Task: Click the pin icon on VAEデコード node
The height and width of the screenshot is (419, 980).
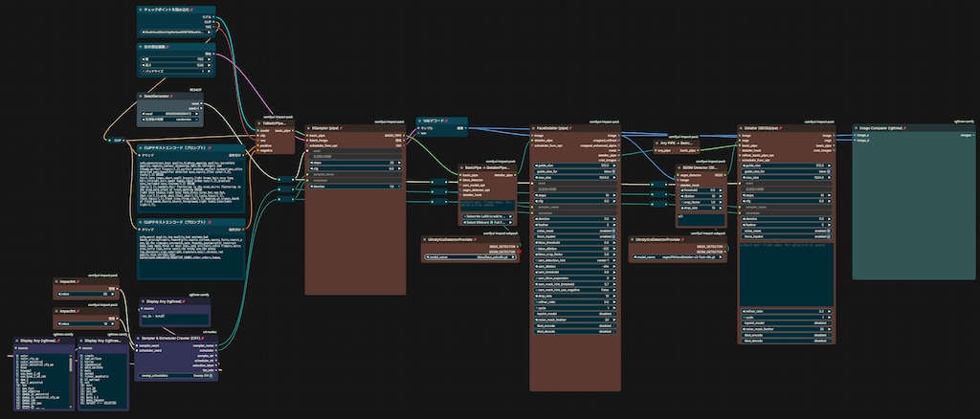Action: pos(446,121)
